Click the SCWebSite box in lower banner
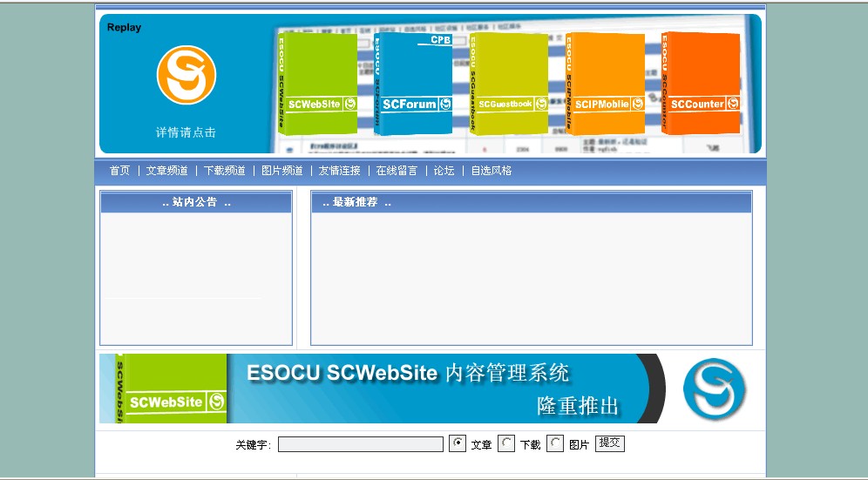Screen dimensions: 868x480 point(172,389)
